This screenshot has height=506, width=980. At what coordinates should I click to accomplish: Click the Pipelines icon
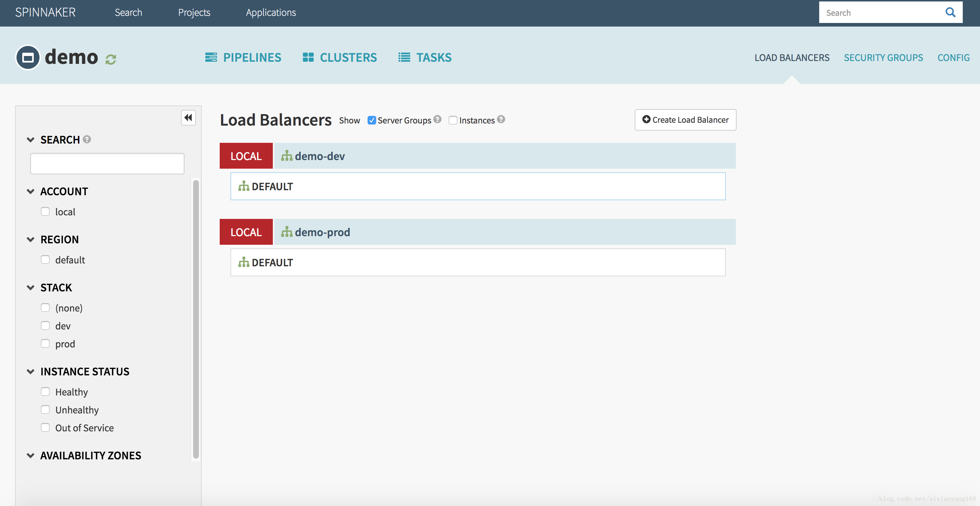(x=211, y=57)
